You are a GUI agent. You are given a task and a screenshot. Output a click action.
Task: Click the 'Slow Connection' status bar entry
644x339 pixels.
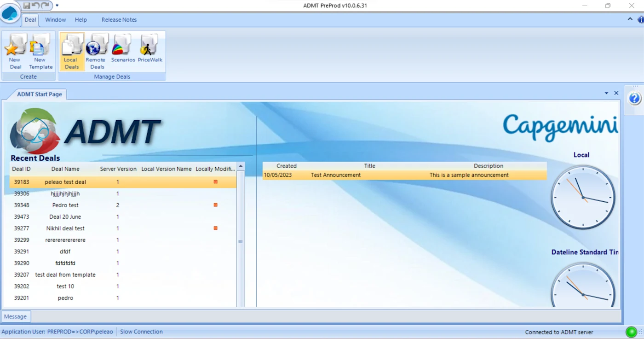click(x=141, y=332)
